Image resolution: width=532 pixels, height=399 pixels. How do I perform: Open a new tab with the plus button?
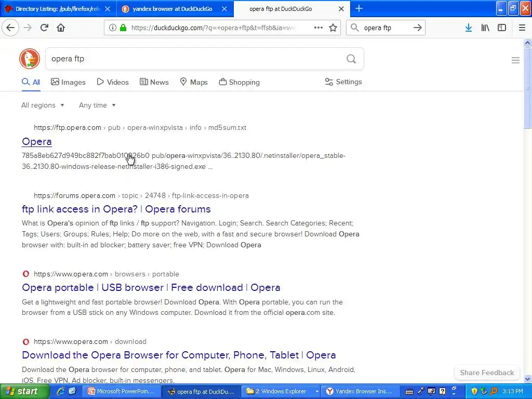(359, 8)
